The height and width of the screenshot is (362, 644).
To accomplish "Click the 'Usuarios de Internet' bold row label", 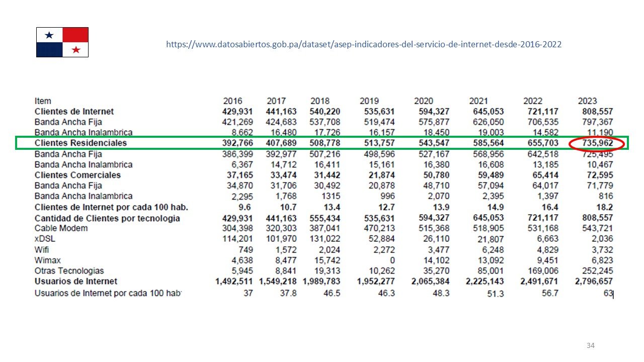I will coord(76,281).
